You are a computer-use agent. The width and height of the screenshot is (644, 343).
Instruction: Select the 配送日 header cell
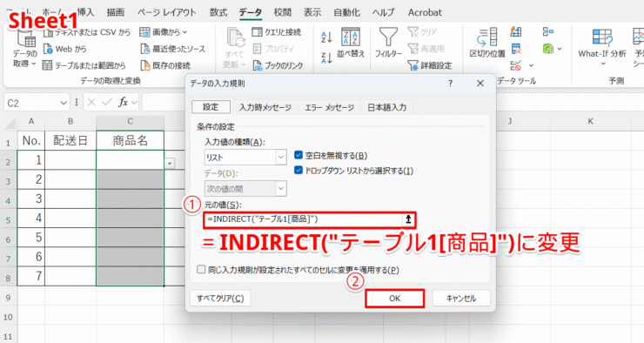coord(70,141)
